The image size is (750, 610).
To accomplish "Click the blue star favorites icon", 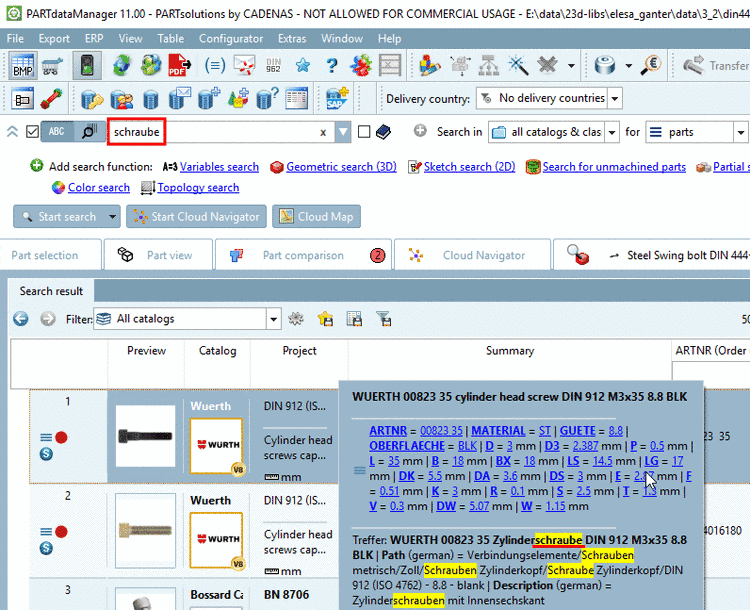I will (303, 65).
